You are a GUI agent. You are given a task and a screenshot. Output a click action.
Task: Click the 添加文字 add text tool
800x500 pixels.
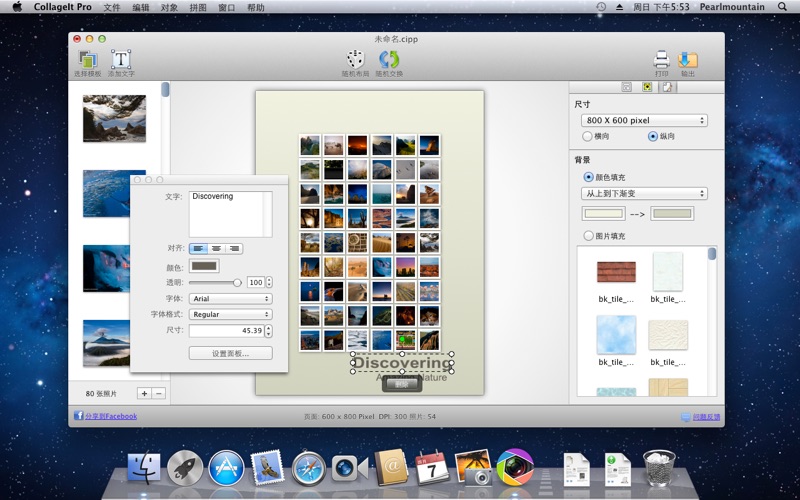(x=121, y=60)
